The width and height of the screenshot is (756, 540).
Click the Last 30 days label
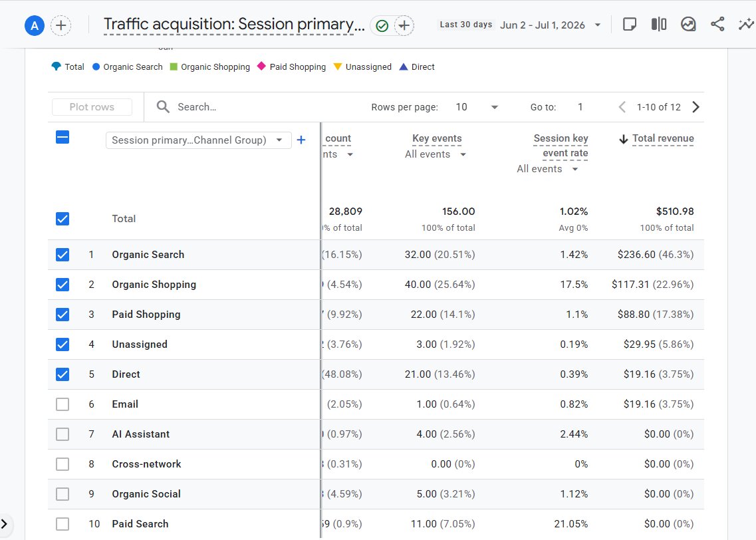coord(465,25)
